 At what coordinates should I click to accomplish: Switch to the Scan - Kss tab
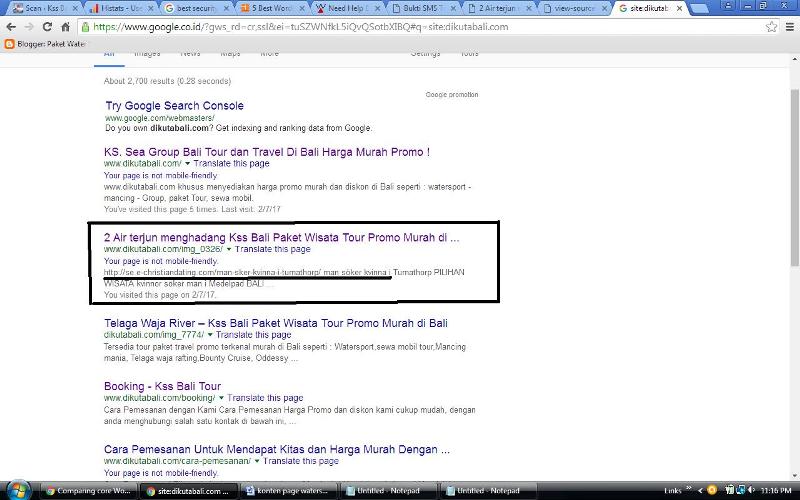pos(45,8)
